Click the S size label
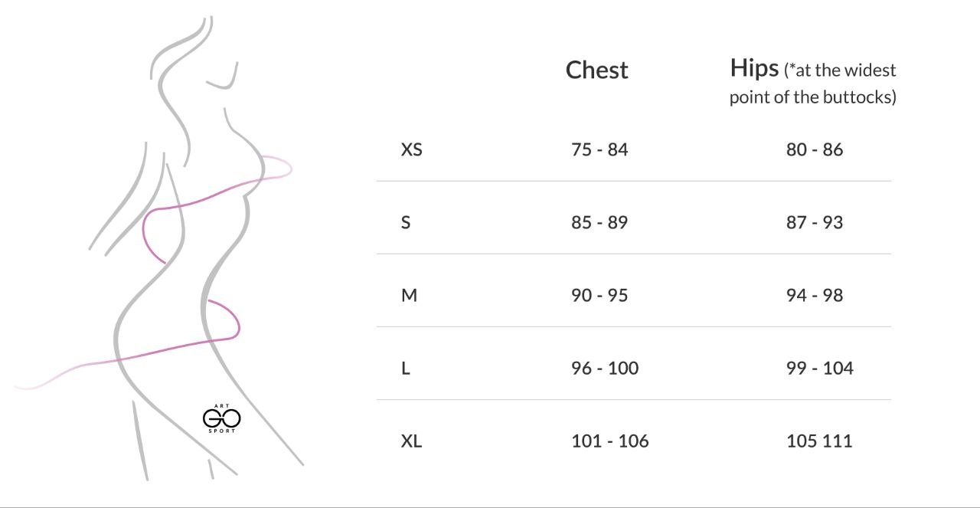This screenshot has width=980, height=508. pos(406,222)
